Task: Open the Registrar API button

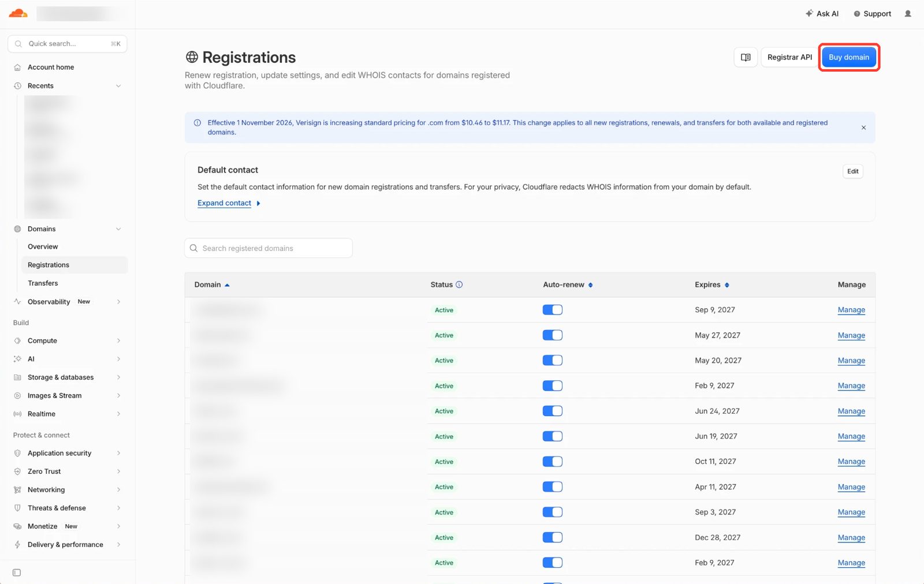Action: tap(789, 57)
